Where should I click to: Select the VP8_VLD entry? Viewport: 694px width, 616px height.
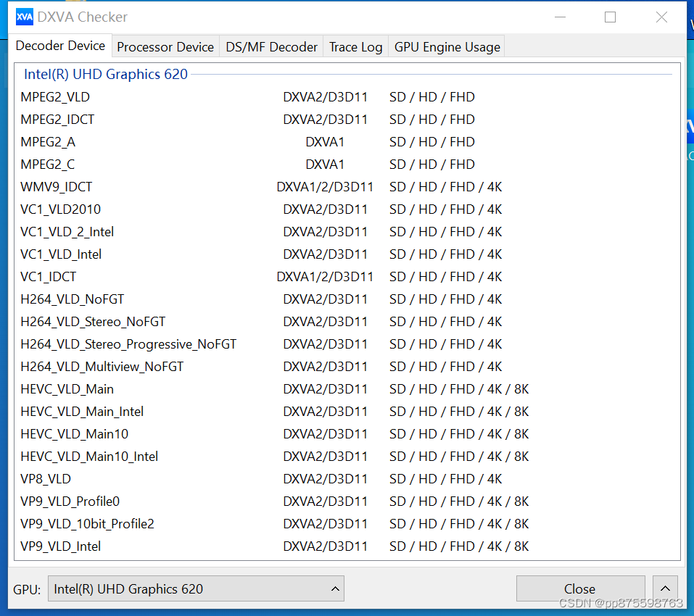click(x=347, y=479)
